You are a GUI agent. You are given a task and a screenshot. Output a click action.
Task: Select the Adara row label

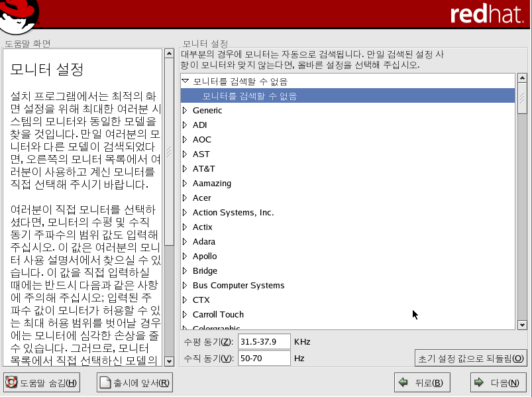[204, 242]
